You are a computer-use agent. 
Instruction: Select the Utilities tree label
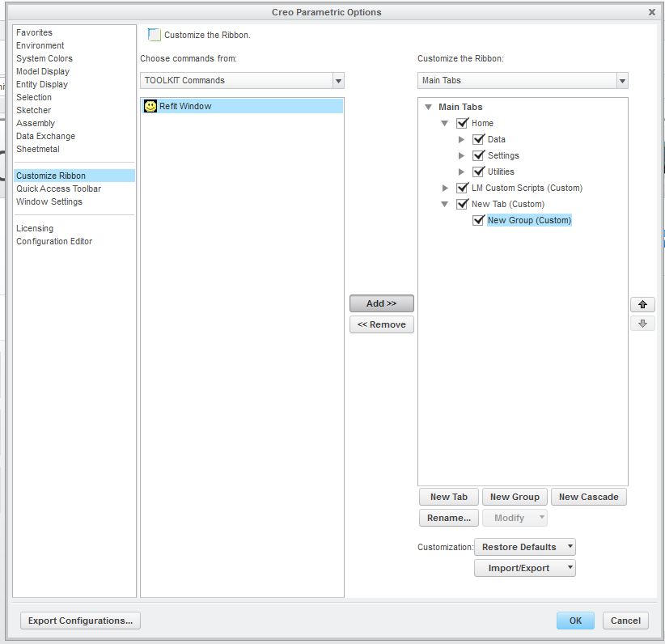(501, 172)
